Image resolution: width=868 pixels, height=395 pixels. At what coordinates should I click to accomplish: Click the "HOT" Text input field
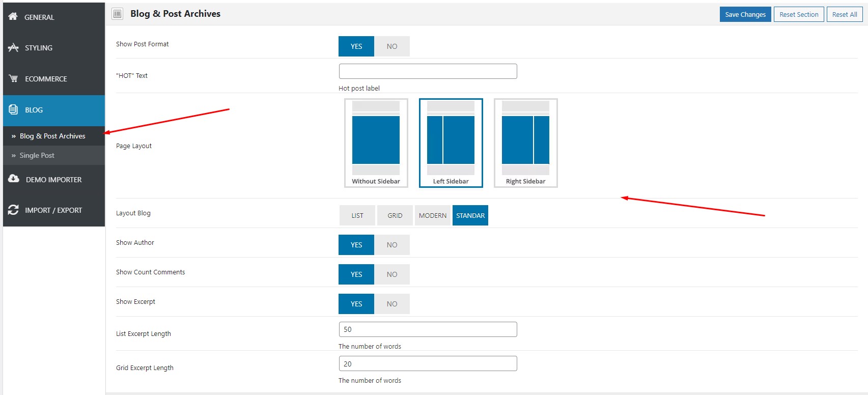click(x=428, y=71)
